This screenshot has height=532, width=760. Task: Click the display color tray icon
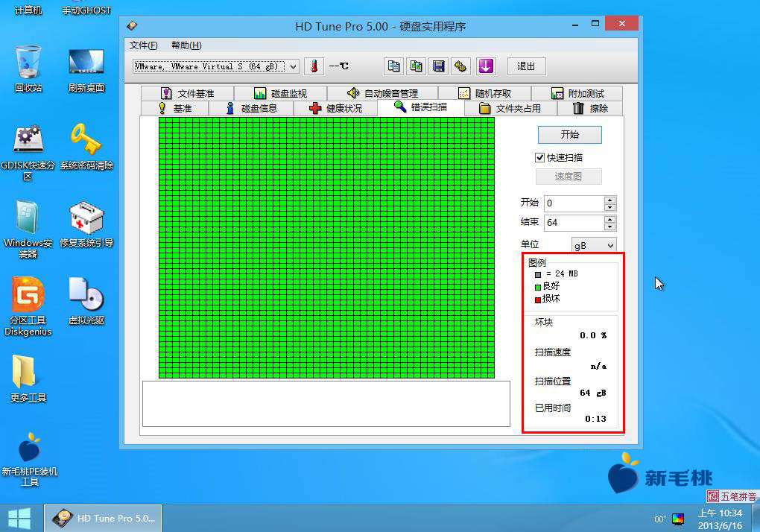pyautogui.click(x=677, y=519)
